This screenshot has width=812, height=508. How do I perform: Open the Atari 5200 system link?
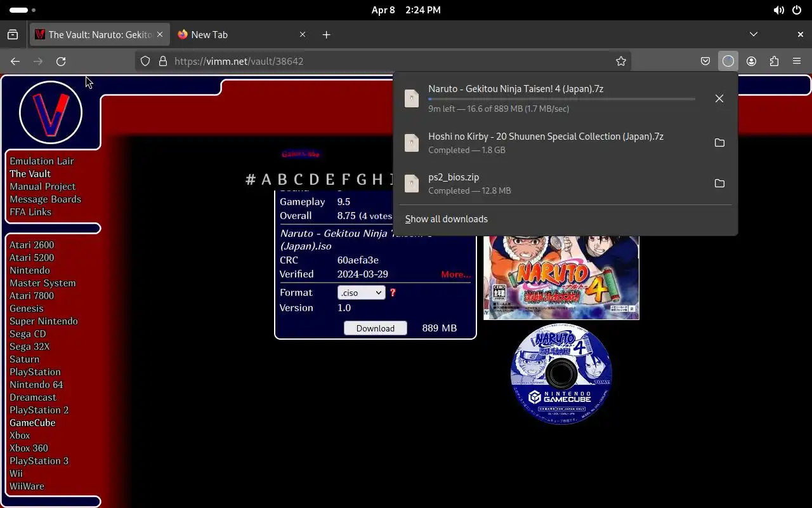(x=32, y=258)
